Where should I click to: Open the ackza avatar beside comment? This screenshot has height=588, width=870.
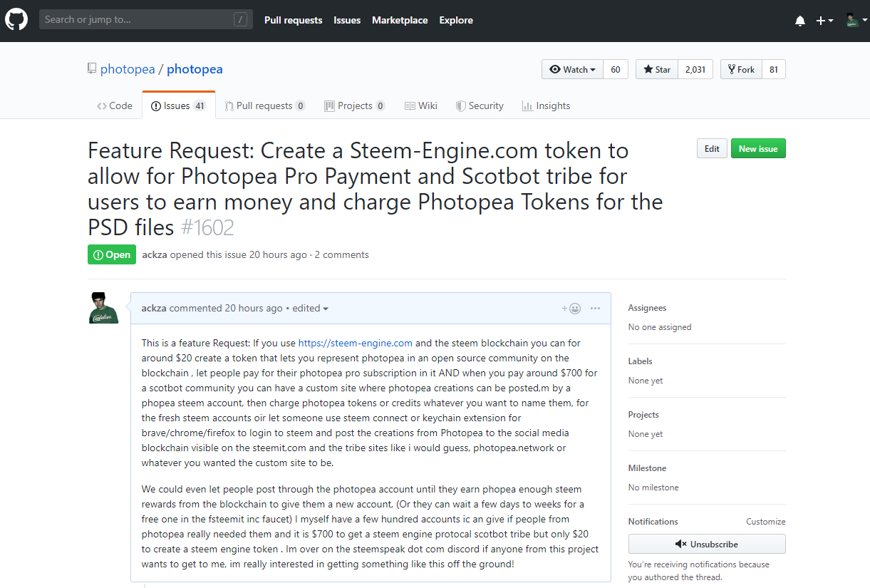104,308
